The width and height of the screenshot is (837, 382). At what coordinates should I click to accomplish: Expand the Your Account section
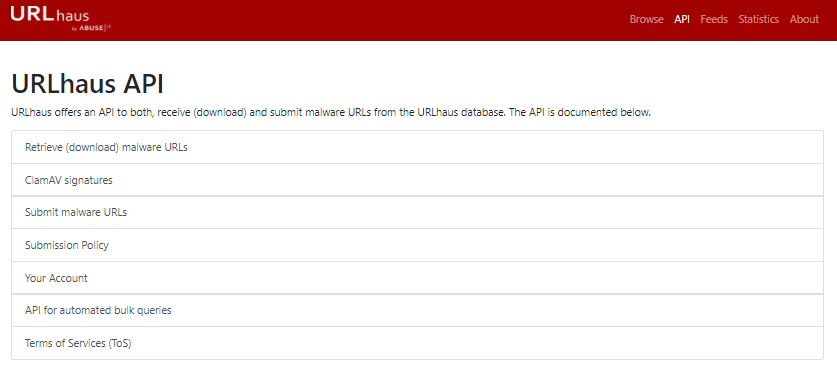pyautogui.click(x=417, y=278)
